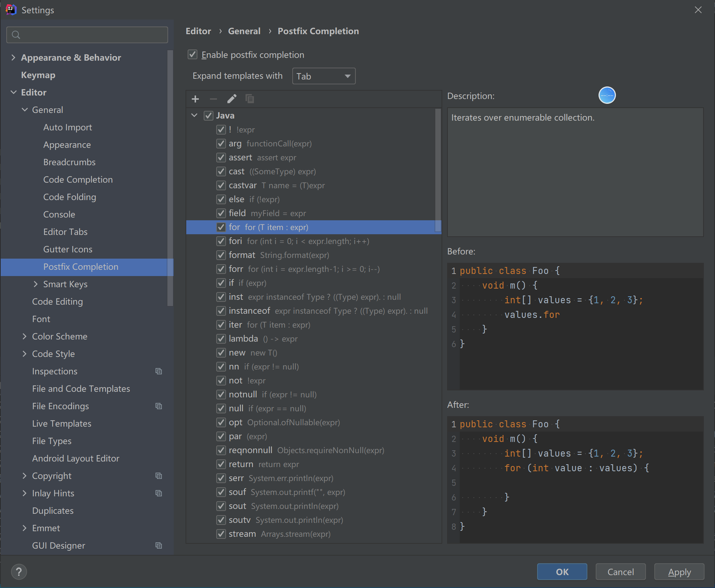The image size is (715, 588).
Task: Click the project-level icon beside File Encodings
Action: coord(159,406)
